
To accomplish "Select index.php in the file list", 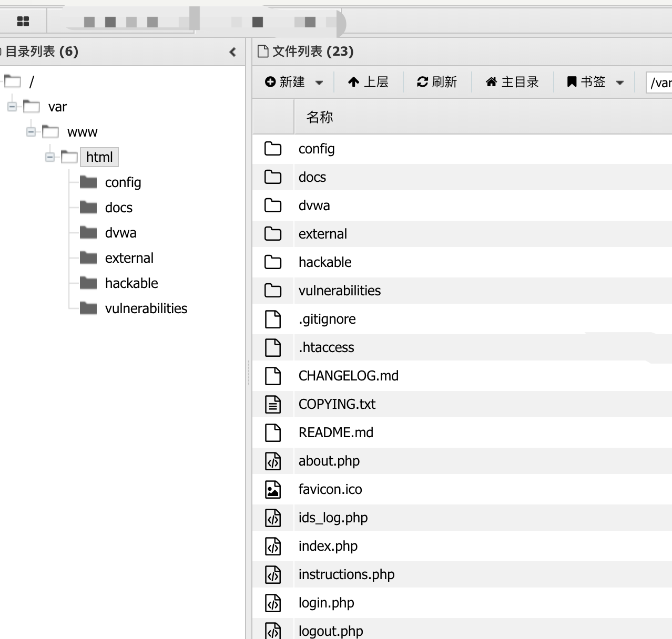I will tap(328, 546).
